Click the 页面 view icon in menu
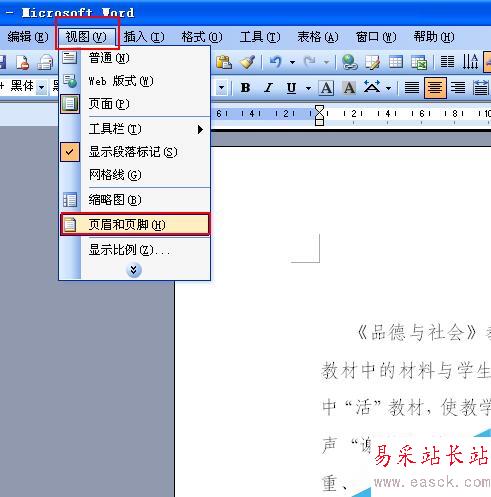The height and width of the screenshot is (497, 491). (70, 104)
